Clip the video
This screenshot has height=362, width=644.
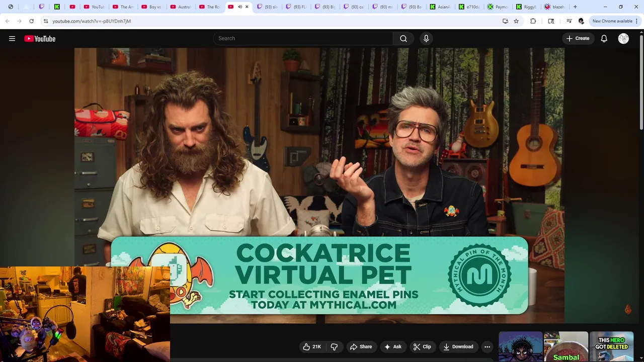click(422, 346)
